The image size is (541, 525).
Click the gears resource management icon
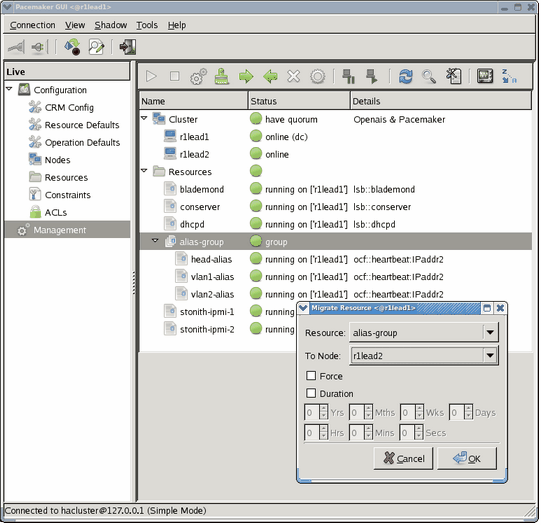[198, 76]
